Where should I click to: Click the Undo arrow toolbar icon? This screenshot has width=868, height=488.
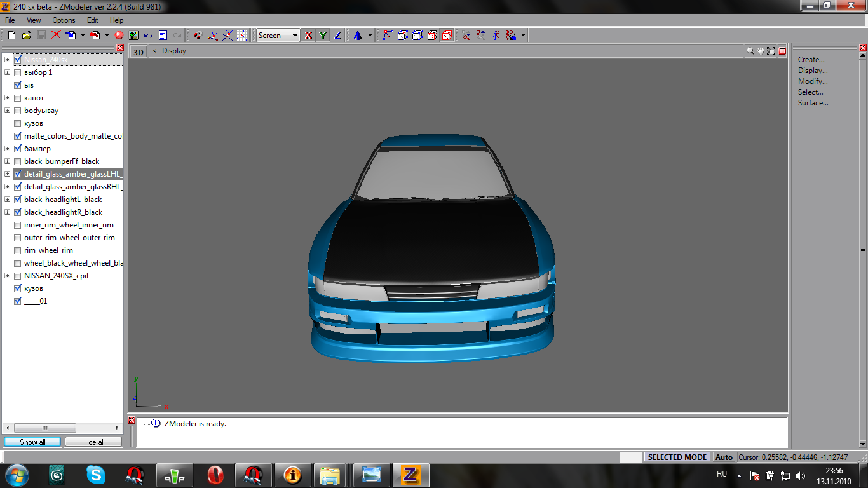(148, 36)
